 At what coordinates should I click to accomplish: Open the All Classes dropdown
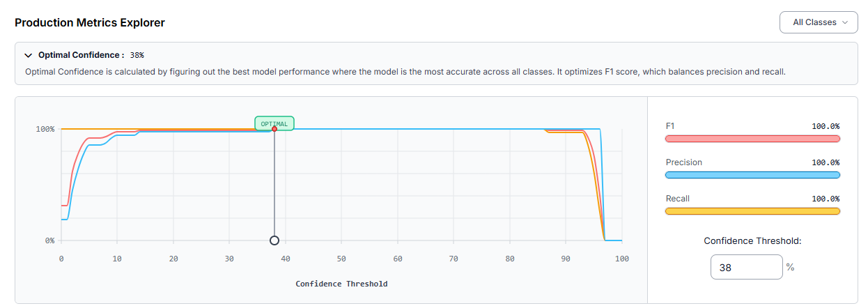click(x=819, y=22)
